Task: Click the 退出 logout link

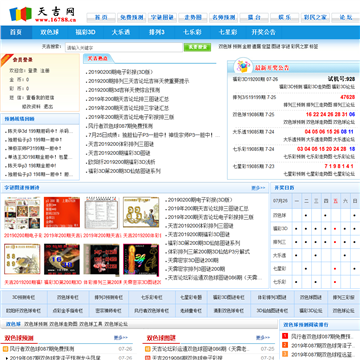Action: point(48,107)
